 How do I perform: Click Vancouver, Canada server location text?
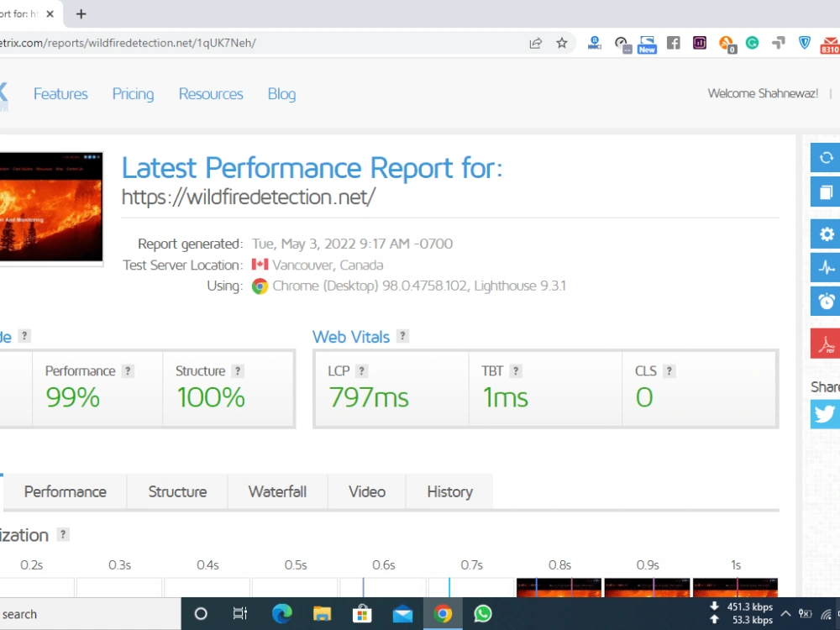[328, 265]
